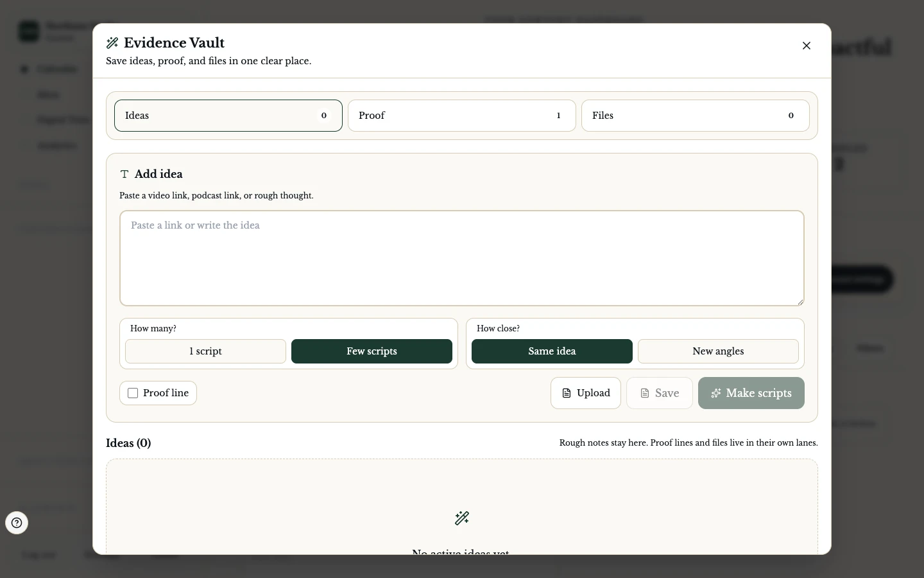Focus the idea text area
Screen dimensions: 924x578
(462, 258)
